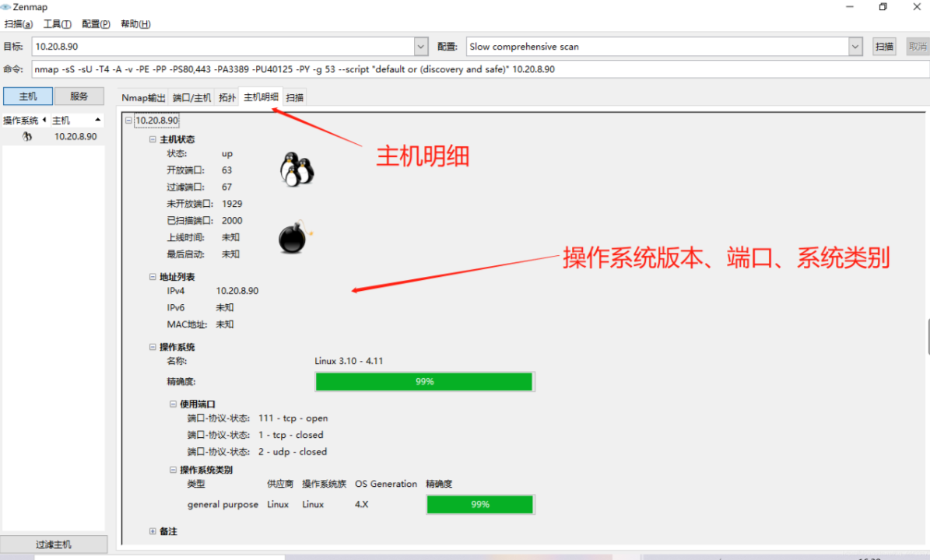
Task: Click the OS Generation value 4.X
Action: pyautogui.click(x=361, y=504)
